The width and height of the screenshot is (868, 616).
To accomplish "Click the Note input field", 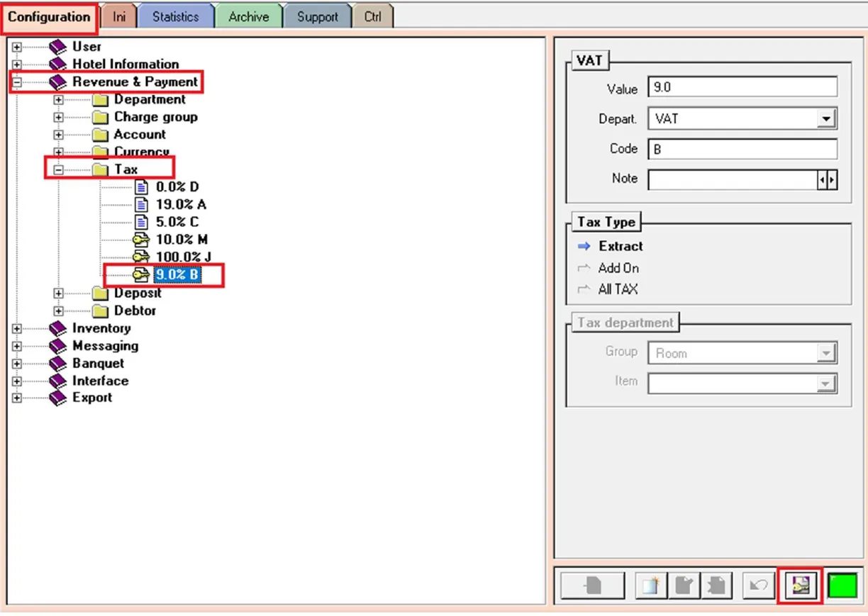I will click(733, 179).
